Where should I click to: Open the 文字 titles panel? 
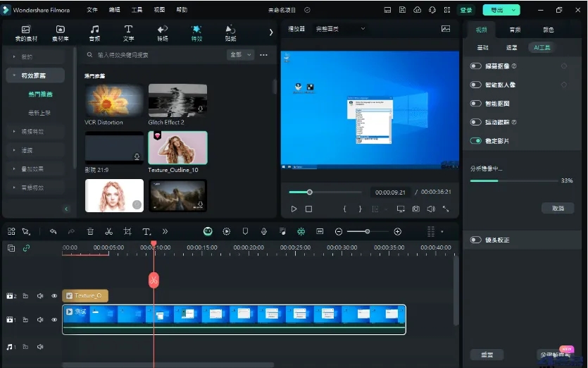click(128, 33)
